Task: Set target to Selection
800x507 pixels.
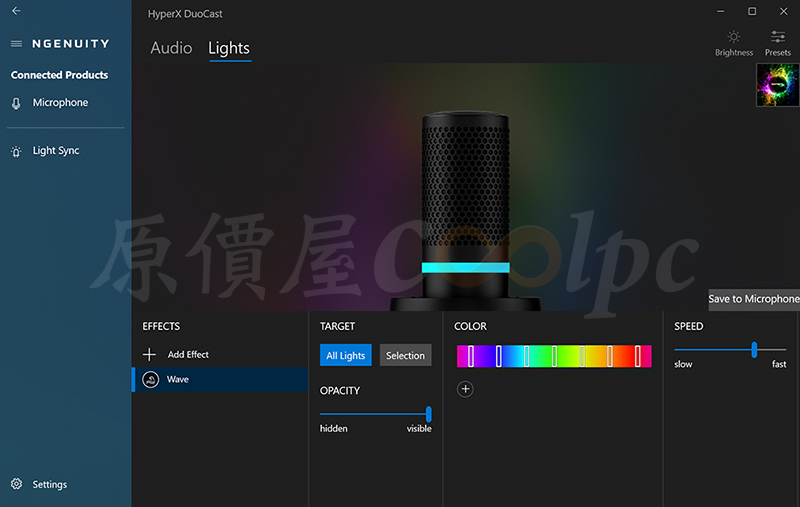Action: [x=406, y=355]
